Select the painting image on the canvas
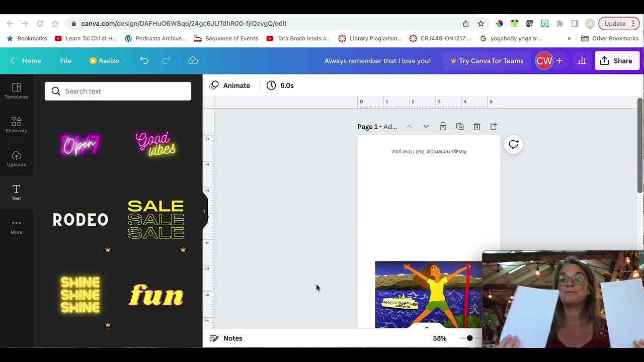 [x=429, y=295]
